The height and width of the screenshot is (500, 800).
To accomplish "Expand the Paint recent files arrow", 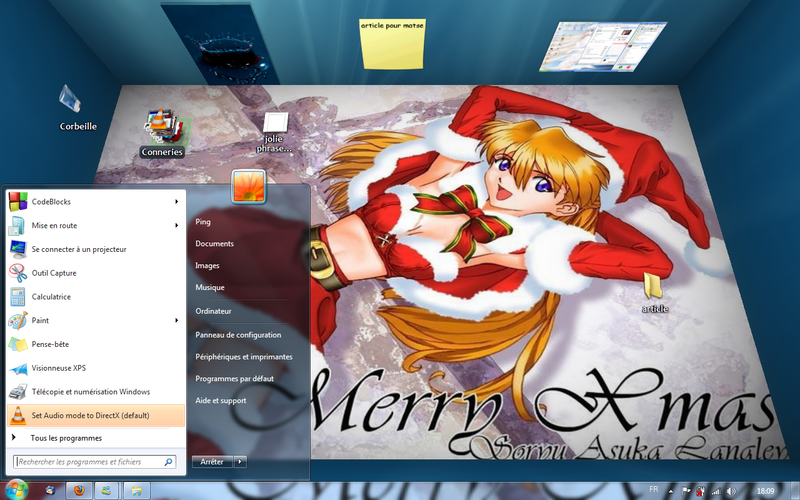I will (x=177, y=320).
